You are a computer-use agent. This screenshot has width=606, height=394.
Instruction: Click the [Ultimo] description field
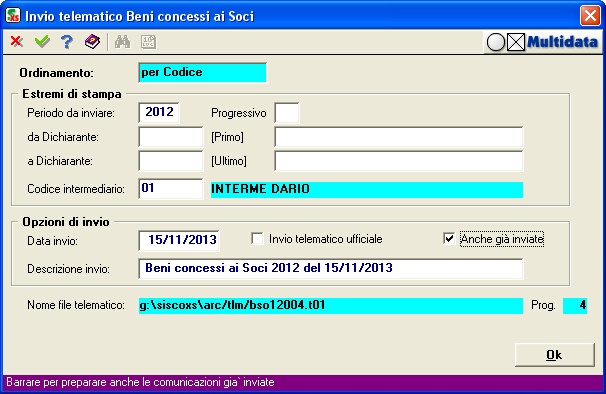[x=398, y=161]
